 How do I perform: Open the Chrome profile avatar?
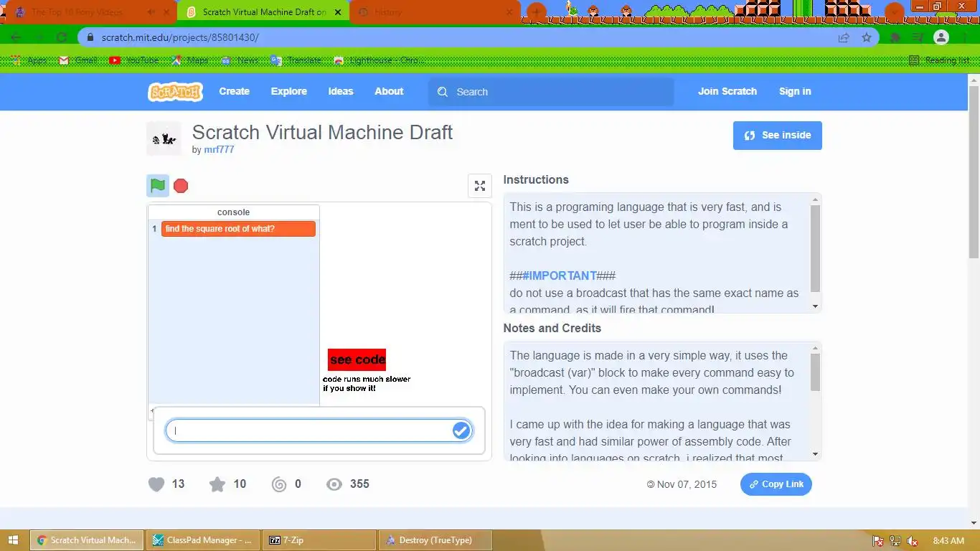click(941, 37)
